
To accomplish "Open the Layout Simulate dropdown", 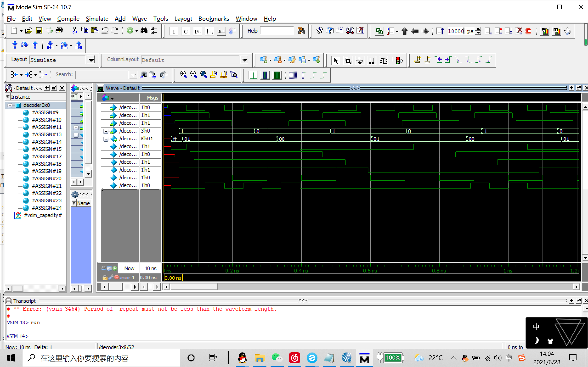I will tap(91, 60).
